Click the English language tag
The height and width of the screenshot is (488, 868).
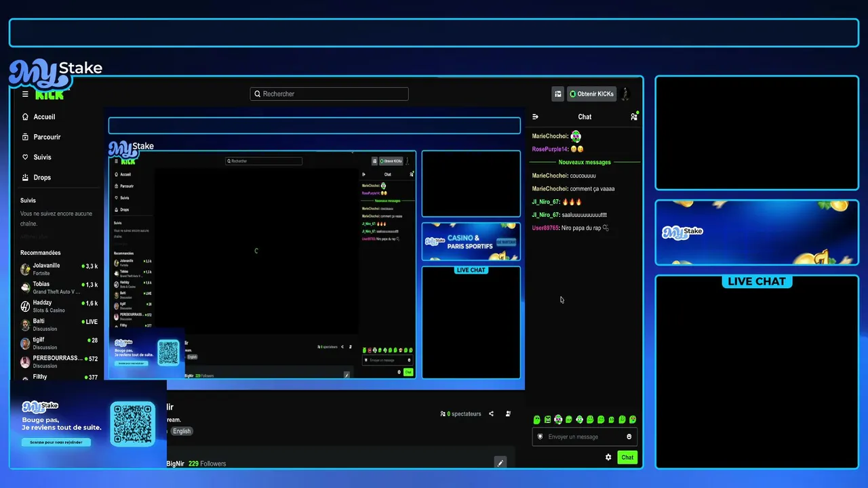182,431
